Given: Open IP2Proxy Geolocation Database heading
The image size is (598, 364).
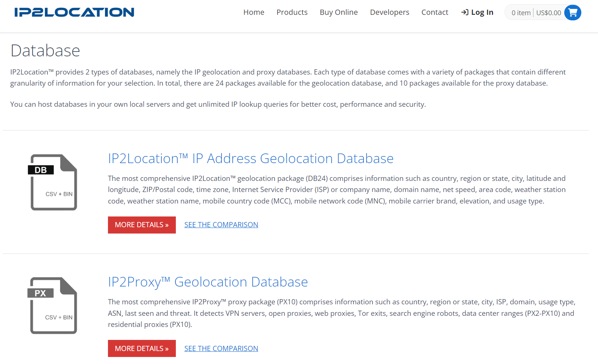Looking at the screenshot, I should tap(208, 282).
